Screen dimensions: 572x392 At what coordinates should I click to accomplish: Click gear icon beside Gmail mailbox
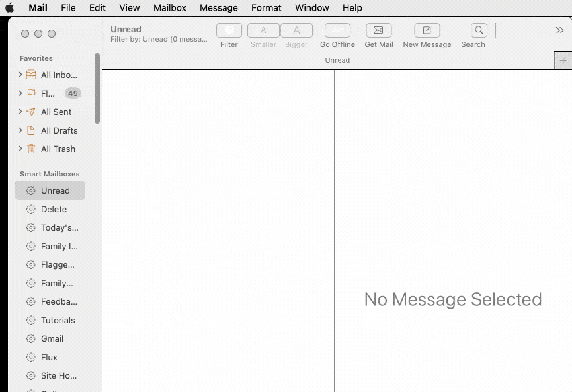pyautogui.click(x=31, y=338)
